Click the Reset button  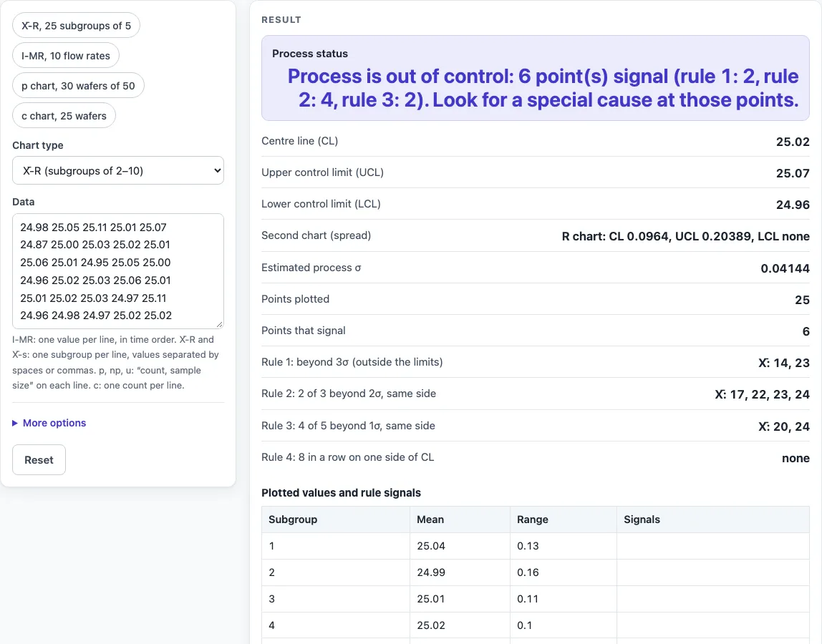tap(39, 459)
